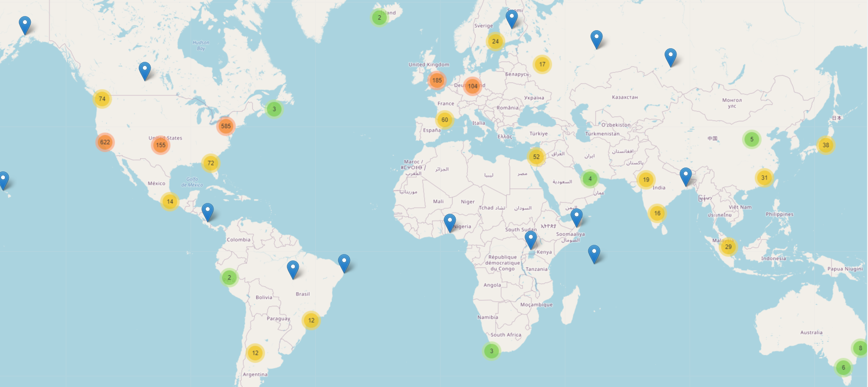This screenshot has height=387, width=868.
Task: Expand the 38 cluster over Japan
Action: point(826,145)
